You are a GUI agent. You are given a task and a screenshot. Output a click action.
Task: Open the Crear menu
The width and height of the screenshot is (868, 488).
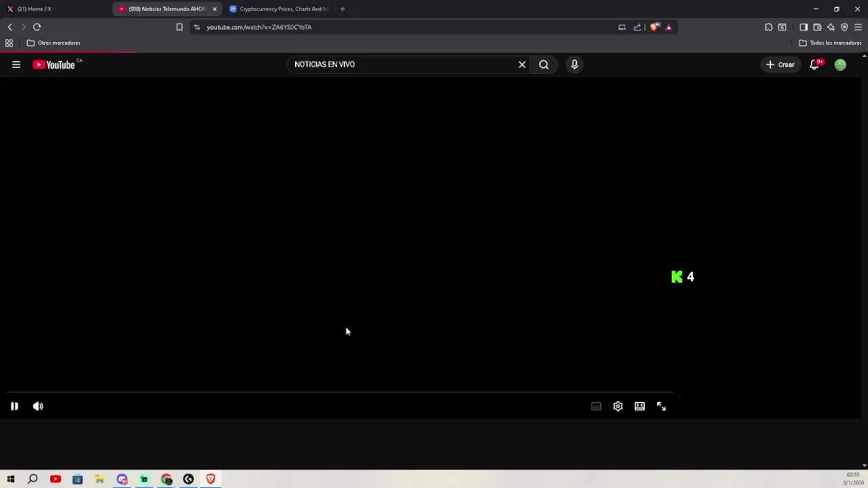[780, 64]
